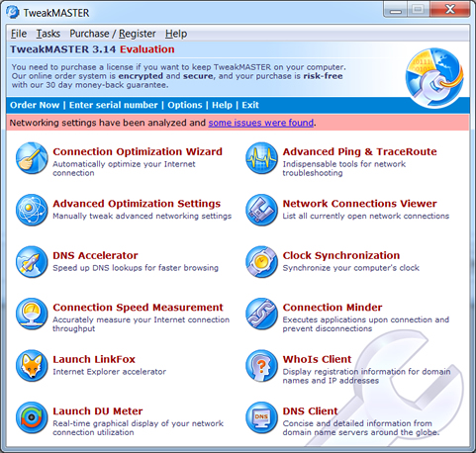Click the WhoIs Client question-head icon

pos(261,366)
